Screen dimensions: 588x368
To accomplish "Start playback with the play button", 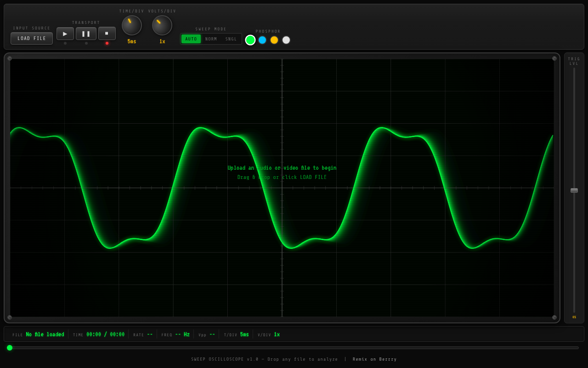I will tap(65, 34).
